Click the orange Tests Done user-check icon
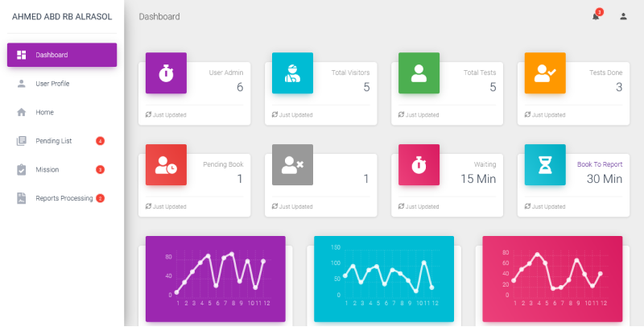Viewport: 644px width, 327px height. click(x=545, y=72)
